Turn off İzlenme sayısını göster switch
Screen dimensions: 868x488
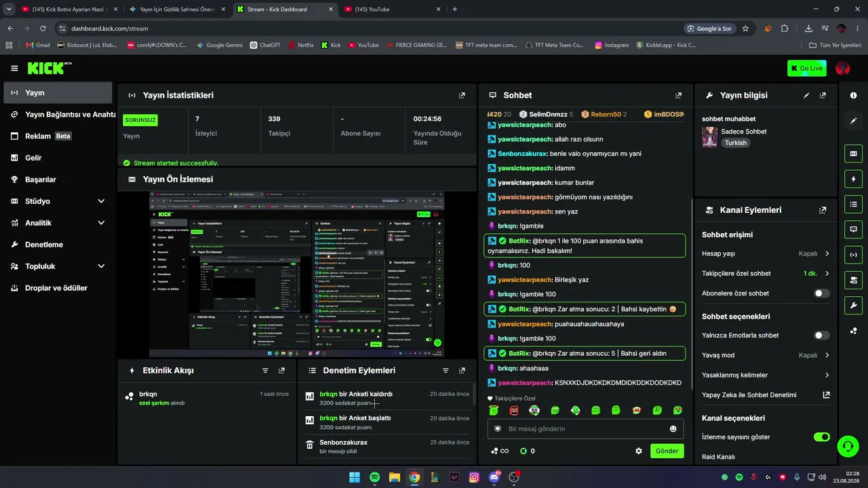click(x=821, y=437)
